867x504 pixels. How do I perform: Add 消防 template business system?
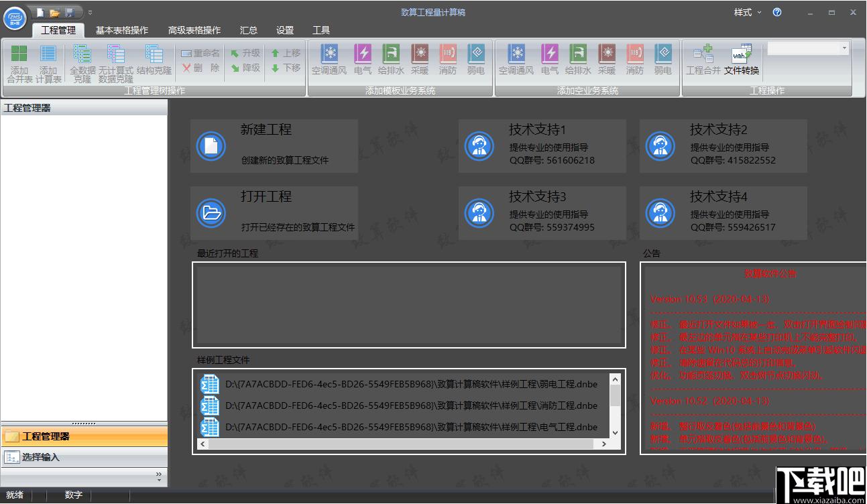pyautogui.click(x=448, y=60)
